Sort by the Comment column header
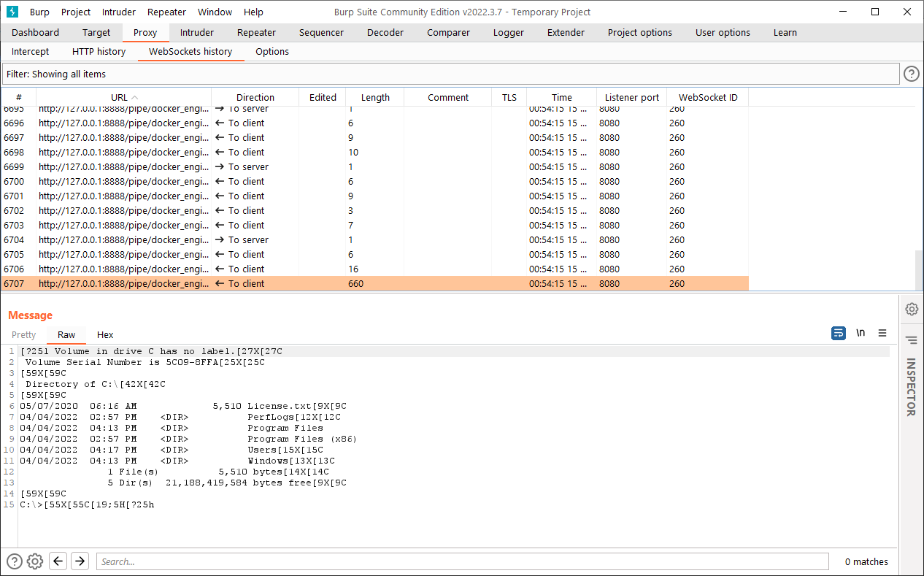 448,97
